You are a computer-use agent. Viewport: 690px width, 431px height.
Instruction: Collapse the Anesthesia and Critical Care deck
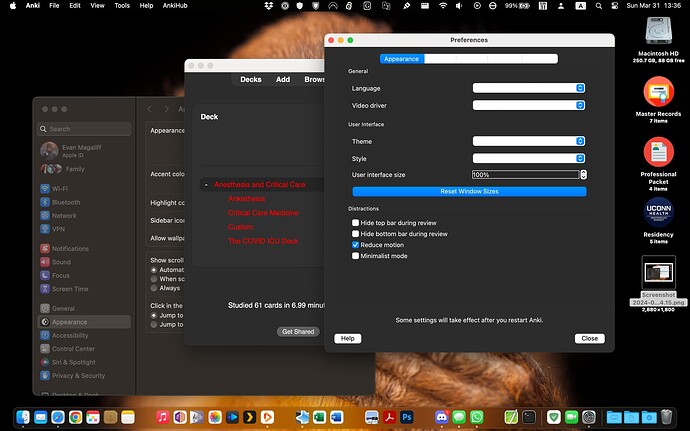point(206,185)
